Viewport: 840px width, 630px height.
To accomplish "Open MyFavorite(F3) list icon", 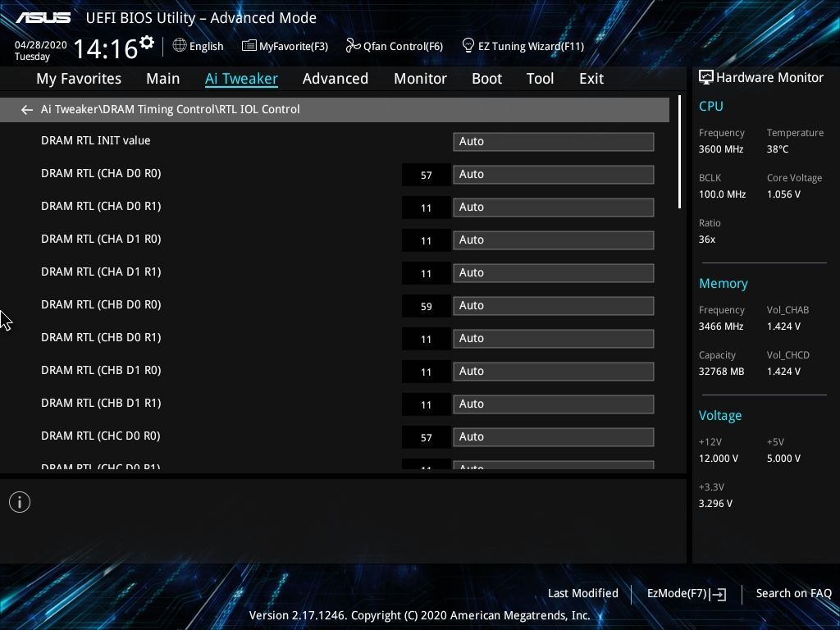I will click(x=249, y=46).
